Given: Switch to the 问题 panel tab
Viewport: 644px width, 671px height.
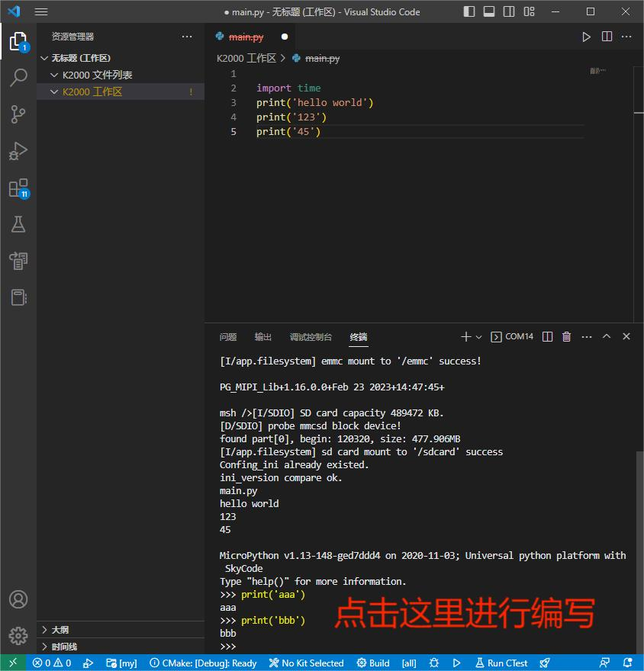Looking at the screenshot, I should tap(228, 337).
